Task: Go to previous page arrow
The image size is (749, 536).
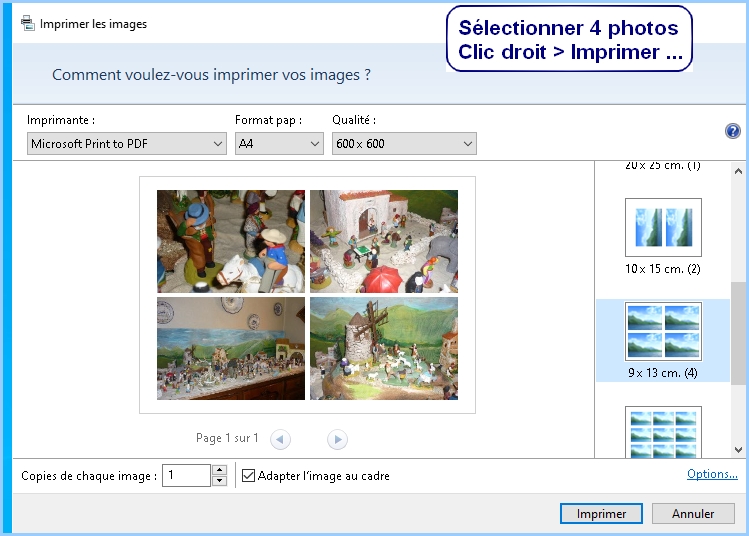Action: 280,439
